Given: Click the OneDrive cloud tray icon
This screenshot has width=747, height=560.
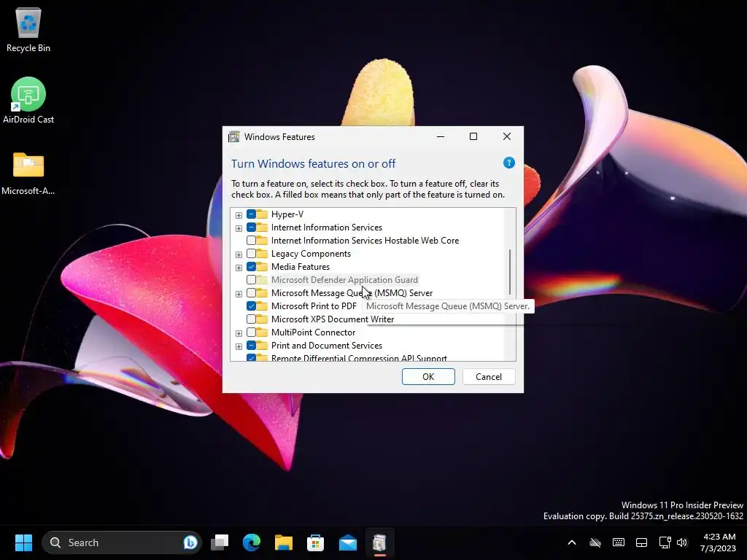Looking at the screenshot, I should pos(595,542).
